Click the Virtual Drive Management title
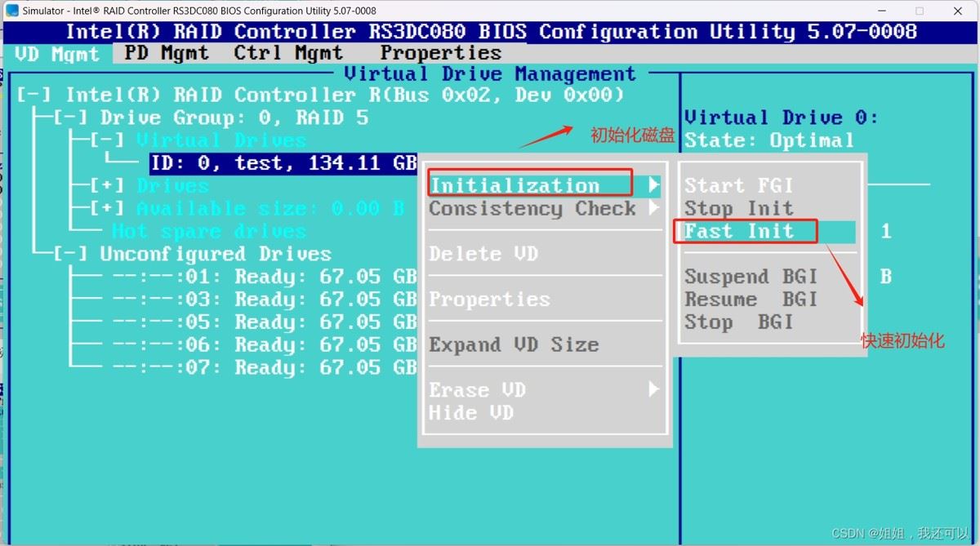This screenshot has height=546, width=980. [489, 73]
